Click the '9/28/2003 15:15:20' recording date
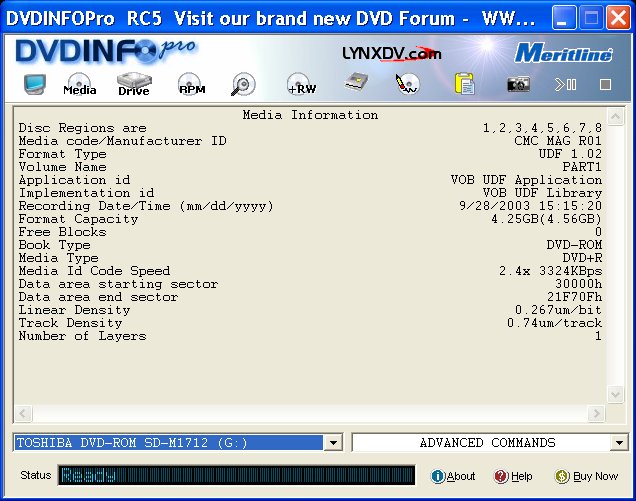Screen dimensions: 636x501 pos(530,206)
